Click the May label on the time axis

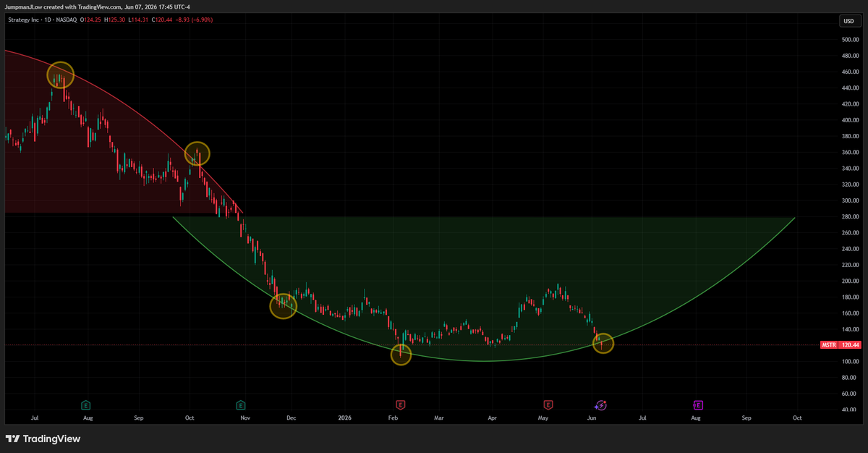543,418
